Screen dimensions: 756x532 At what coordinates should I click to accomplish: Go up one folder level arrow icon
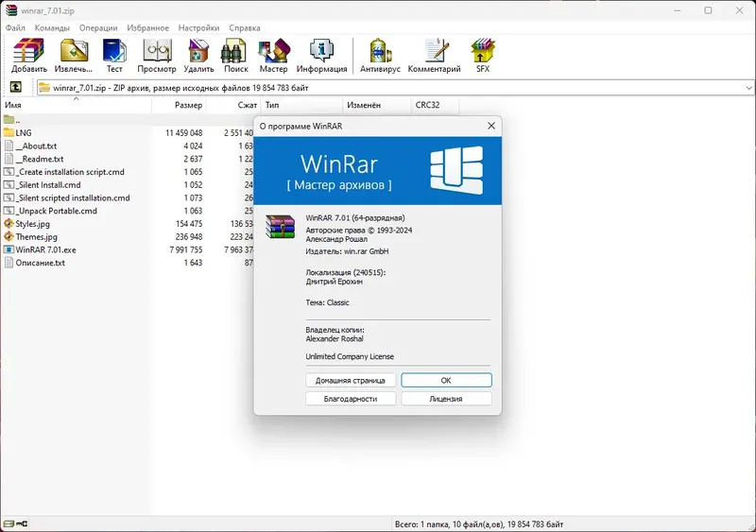click(15, 87)
